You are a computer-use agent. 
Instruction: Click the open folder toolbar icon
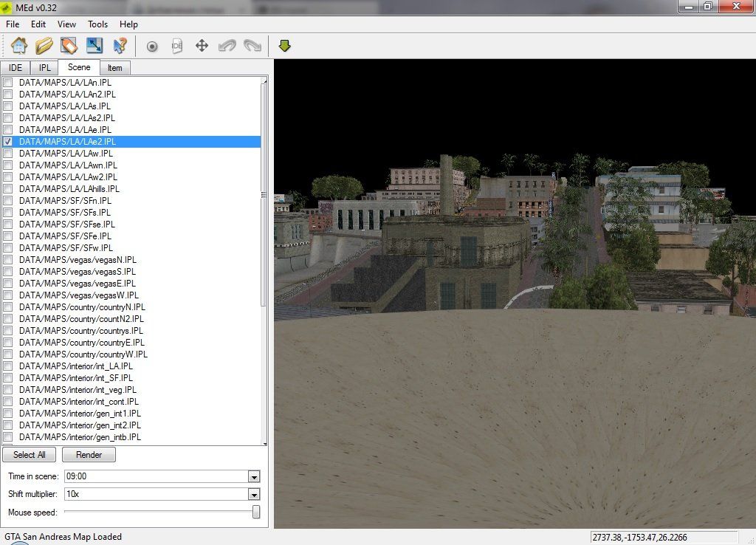(44, 46)
